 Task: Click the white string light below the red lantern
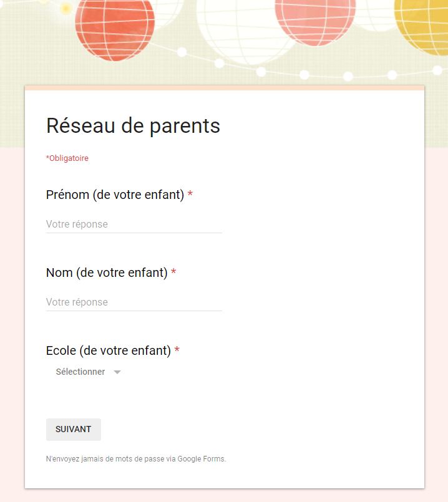click(182, 52)
